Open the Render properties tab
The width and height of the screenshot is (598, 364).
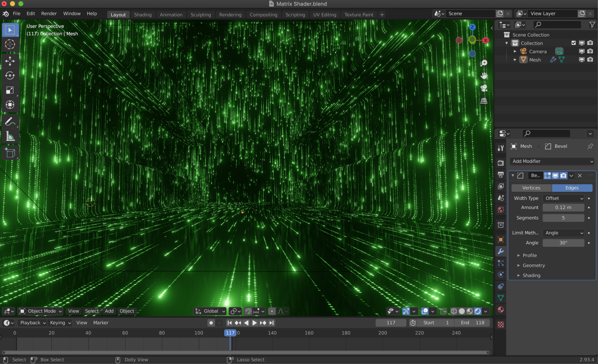click(501, 163)
